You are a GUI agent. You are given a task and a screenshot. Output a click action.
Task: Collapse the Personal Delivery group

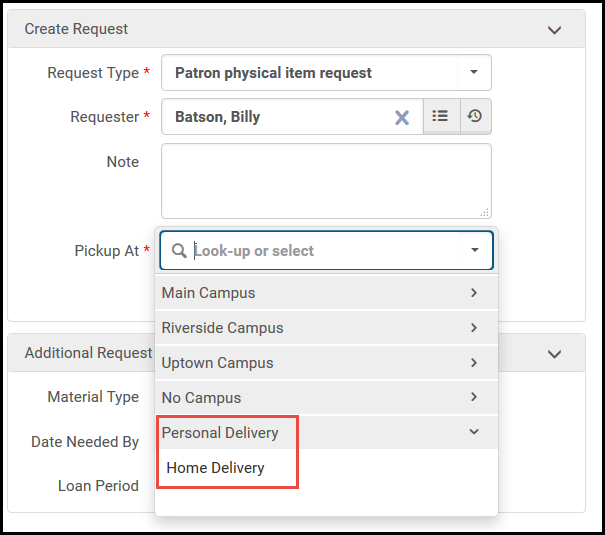coord(326,432)
